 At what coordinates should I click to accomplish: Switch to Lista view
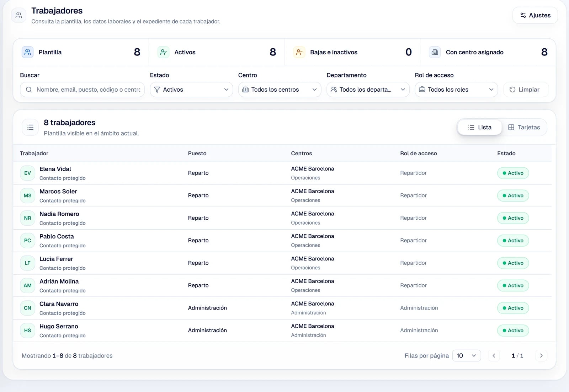480,127
